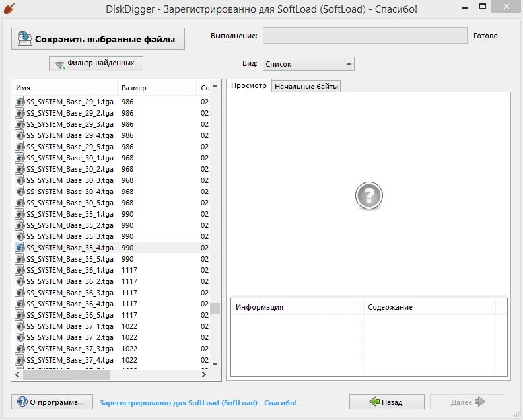
Task: Minimize the DiskDigger window
Action: point(465,7)
